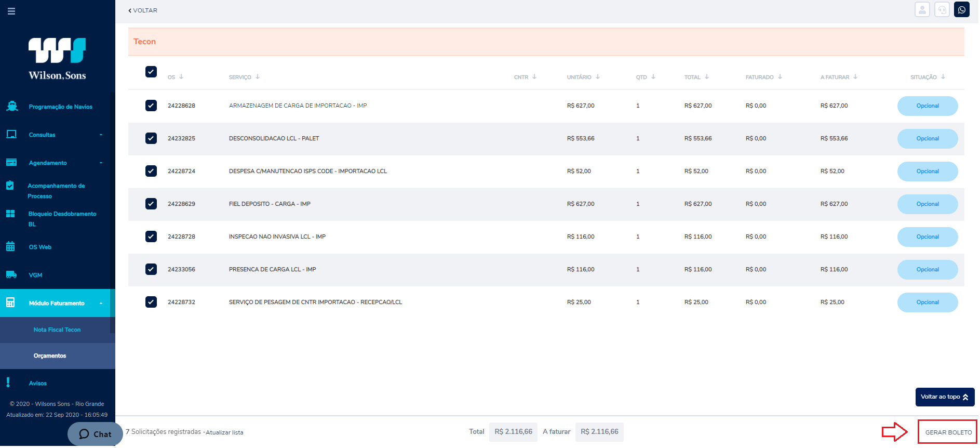Click Opcional button for DESCONSOLIDACAO LCL
This screenshot has width=980, height=448.
[928, 139]
